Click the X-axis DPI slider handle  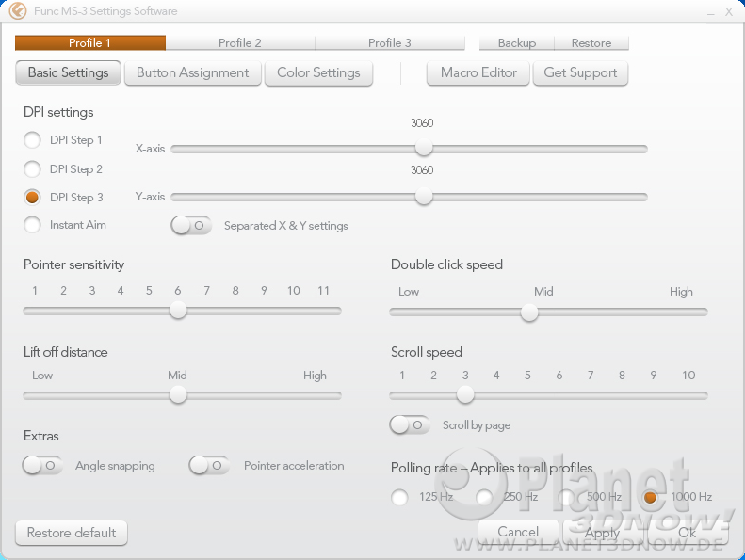tap(424, 147)
